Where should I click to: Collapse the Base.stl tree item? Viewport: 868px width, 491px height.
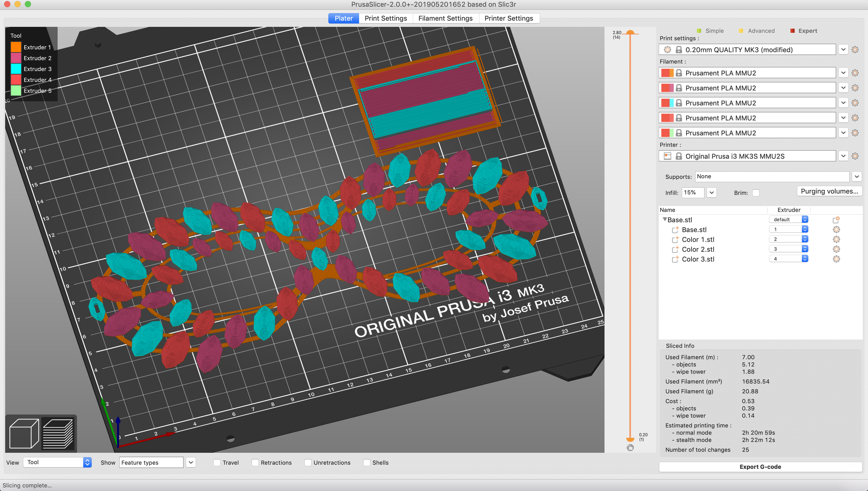click(664, 219)
